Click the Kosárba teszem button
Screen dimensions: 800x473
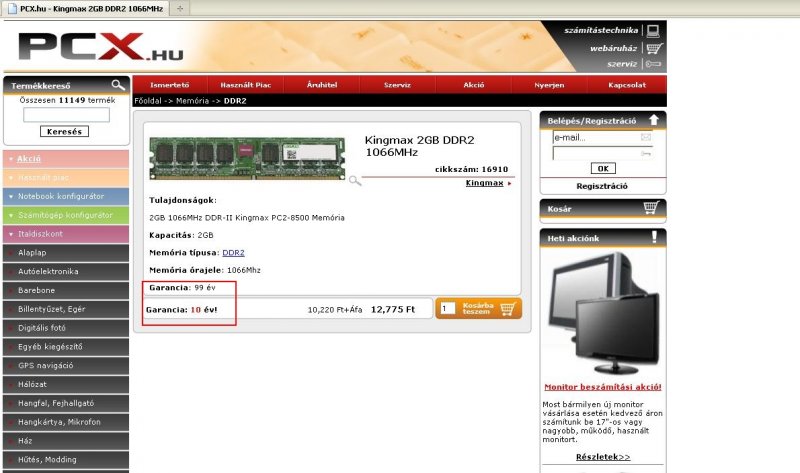(479, 309)
